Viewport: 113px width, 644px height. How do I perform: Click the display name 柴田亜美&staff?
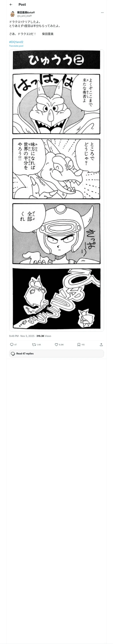(x=26, y=12)
